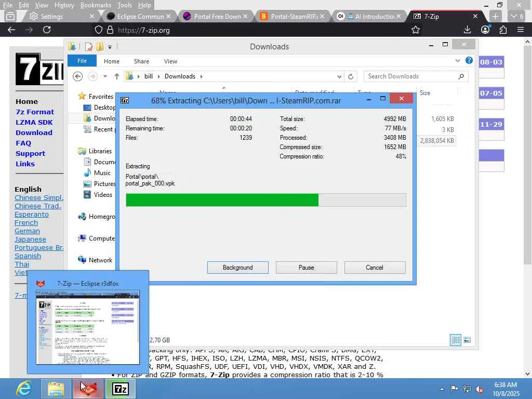Open the browser File menu
The height and width of the screenshot is (399, 532).
[x=7, y=5]
